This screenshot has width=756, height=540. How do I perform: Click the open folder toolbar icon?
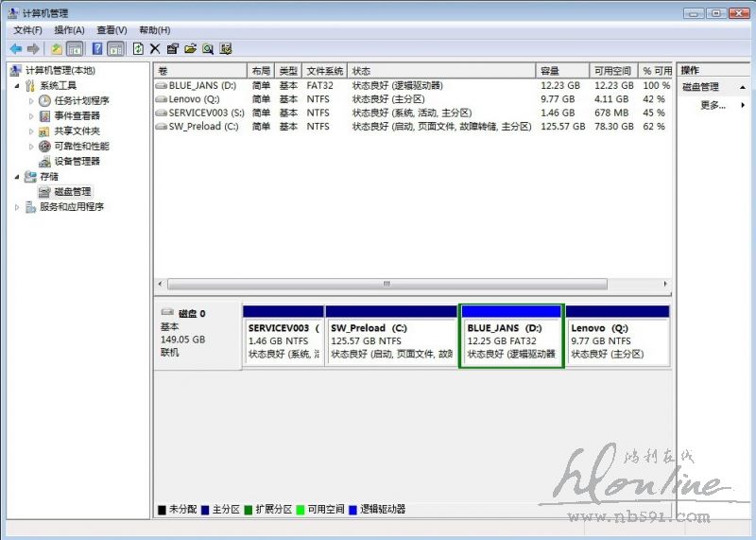(x=190, y=48)
